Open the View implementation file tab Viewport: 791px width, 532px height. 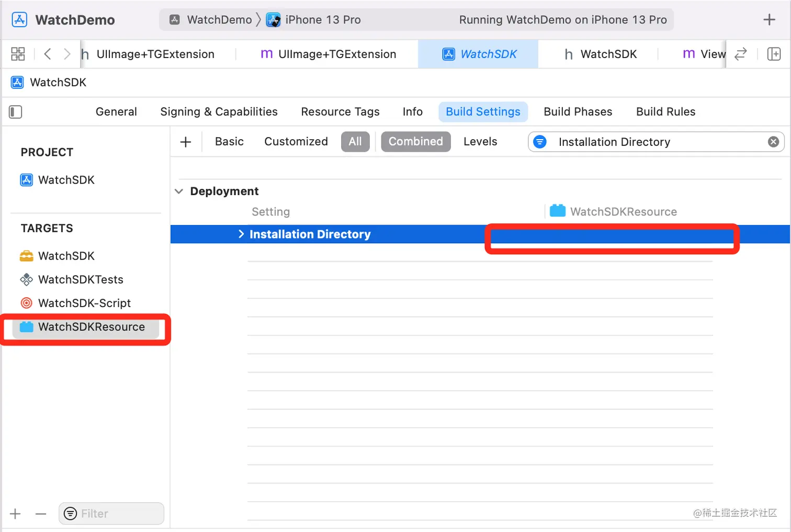(704, 54)
